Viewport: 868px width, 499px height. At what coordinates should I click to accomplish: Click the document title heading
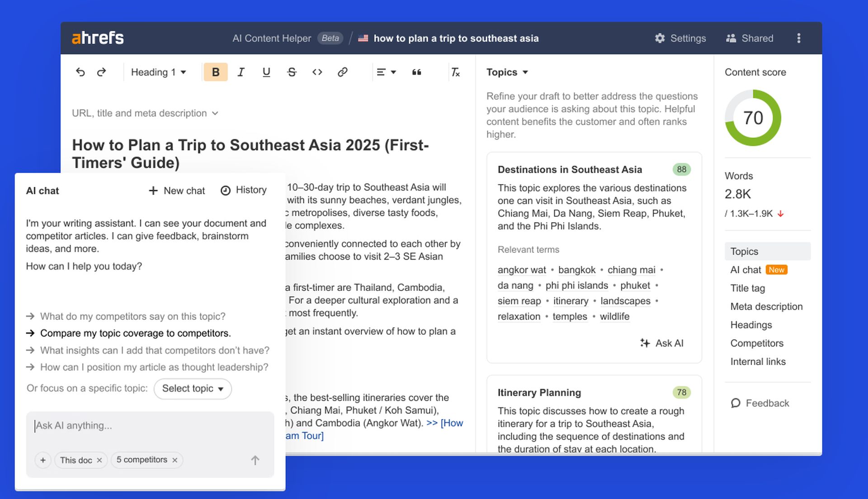[250, 154]
